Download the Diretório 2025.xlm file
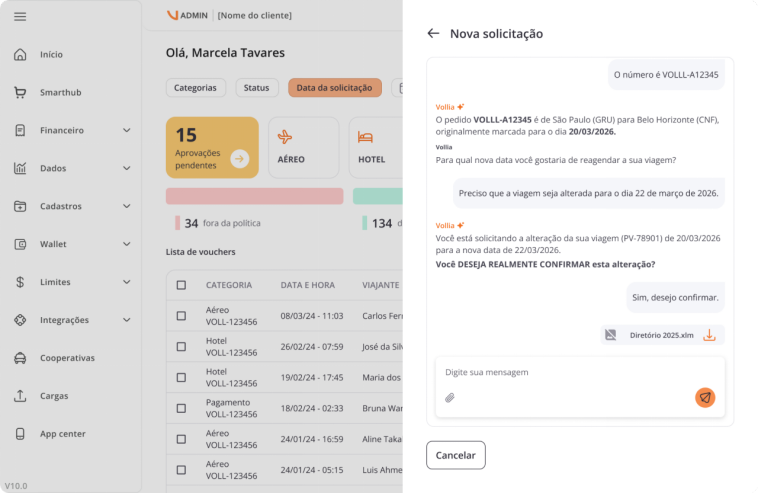Viewport: 759px width, 494px height. [x=709, y=336]
